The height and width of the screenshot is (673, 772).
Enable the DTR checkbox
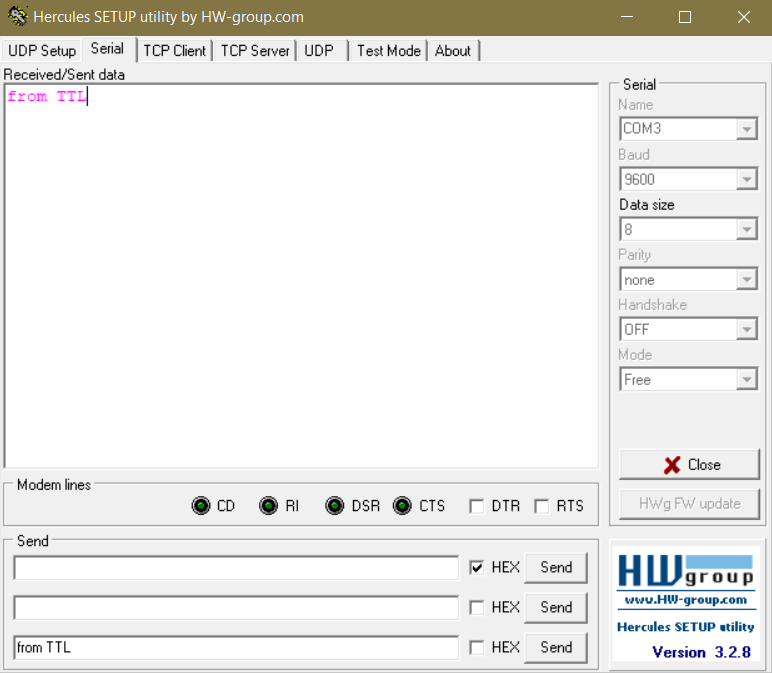[477, 506]
